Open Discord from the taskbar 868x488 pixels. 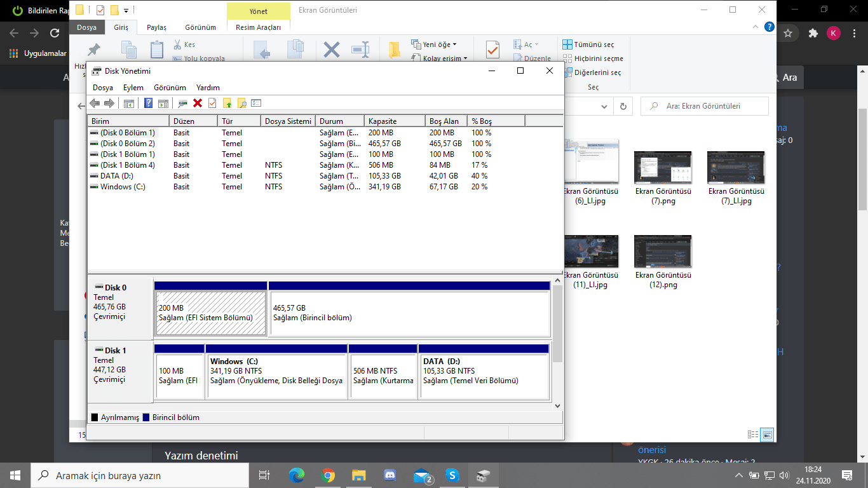[x=390, y=475]
